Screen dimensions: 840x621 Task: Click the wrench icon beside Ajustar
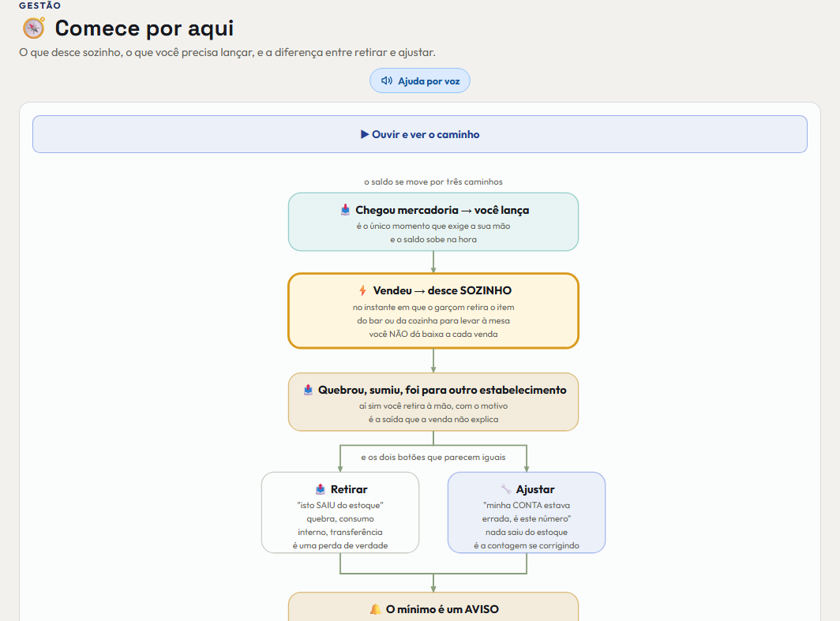pos(506,489)
